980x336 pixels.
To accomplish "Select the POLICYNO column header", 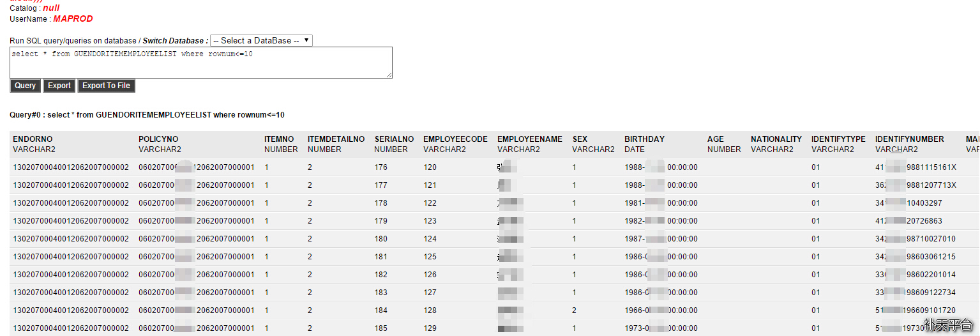I will pyautogui.click(x=158, y=139).
